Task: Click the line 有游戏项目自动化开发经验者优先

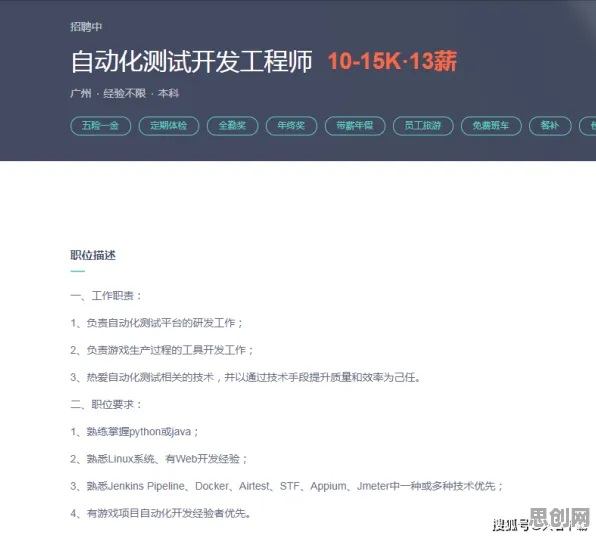Action: [x=160, y=514]
